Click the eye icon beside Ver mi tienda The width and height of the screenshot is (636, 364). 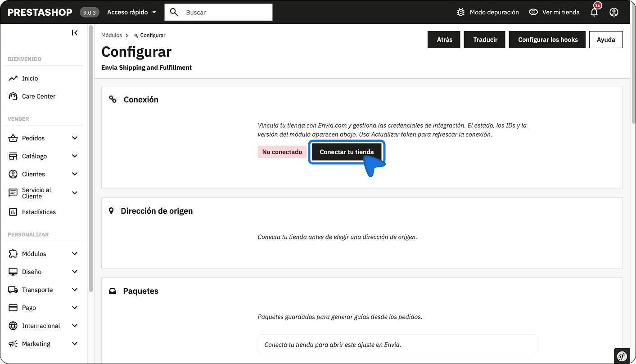(533, 12)
